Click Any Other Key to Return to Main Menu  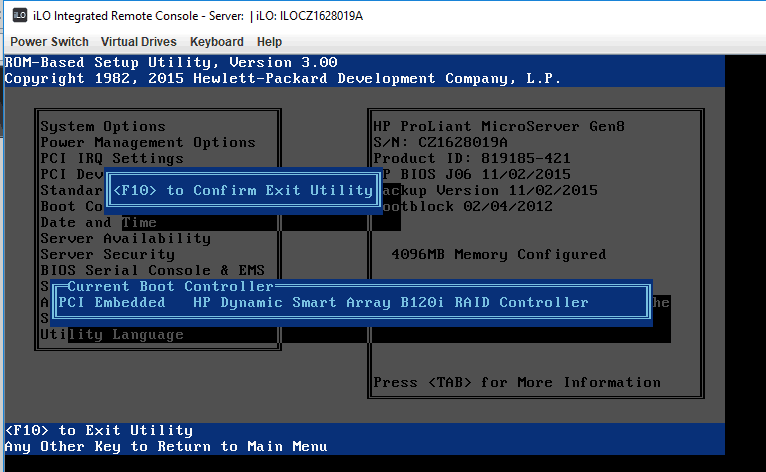(x=166, y=447)
